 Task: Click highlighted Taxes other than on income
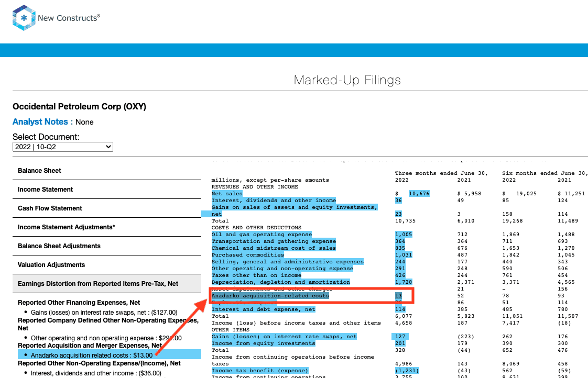(256, 275)
